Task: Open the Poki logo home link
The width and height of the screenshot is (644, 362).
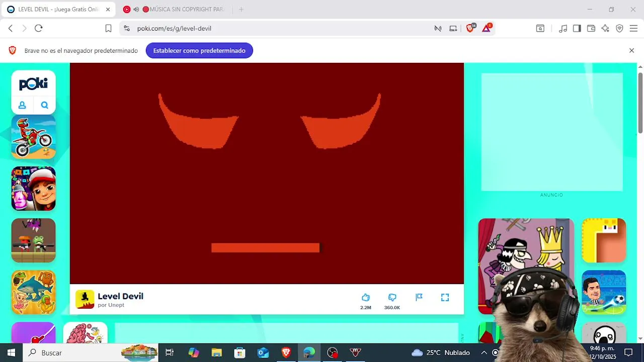Action: (33, 83)
